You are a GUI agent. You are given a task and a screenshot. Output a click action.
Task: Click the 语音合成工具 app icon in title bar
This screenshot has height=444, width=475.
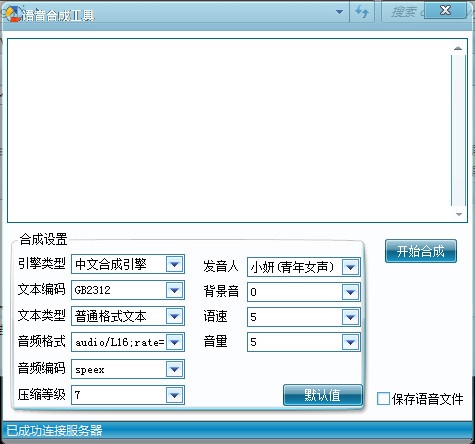click(13, 14)
